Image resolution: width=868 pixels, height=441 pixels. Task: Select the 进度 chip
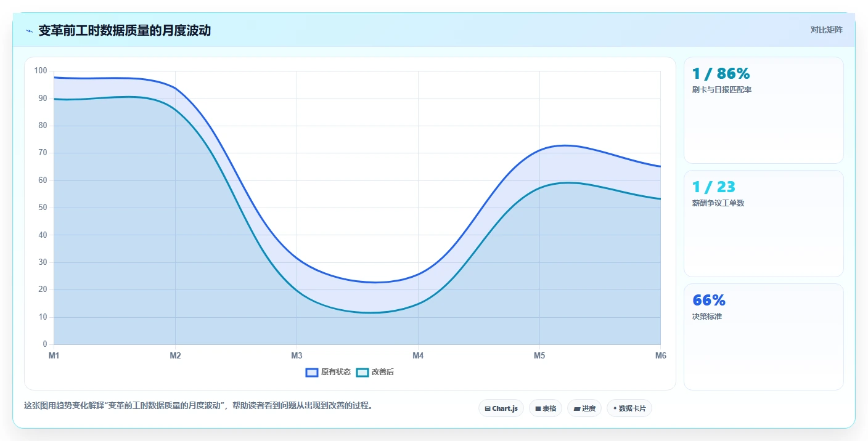pos(584,408)
